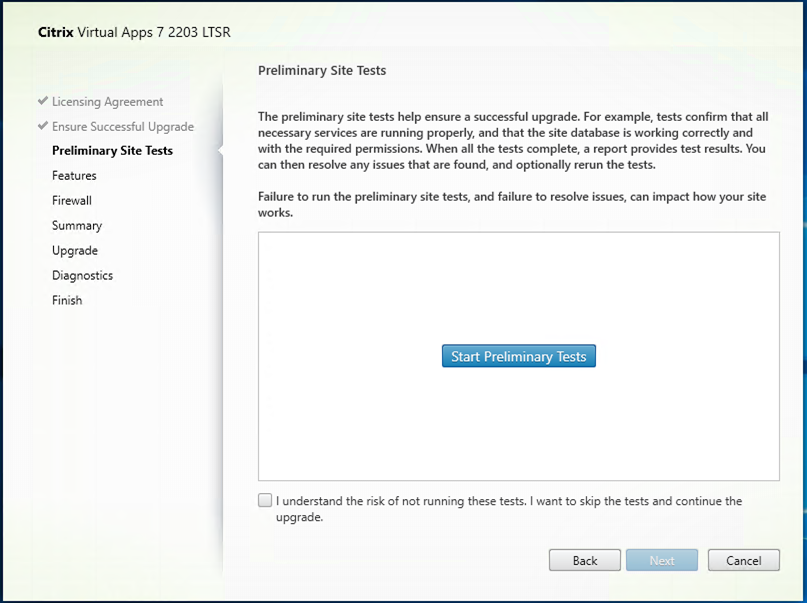Image resolution: width=807 pixels, height=603 pixels.
Task: Select the Licensing Agreement step in sidebar
Action: (107, 102)
